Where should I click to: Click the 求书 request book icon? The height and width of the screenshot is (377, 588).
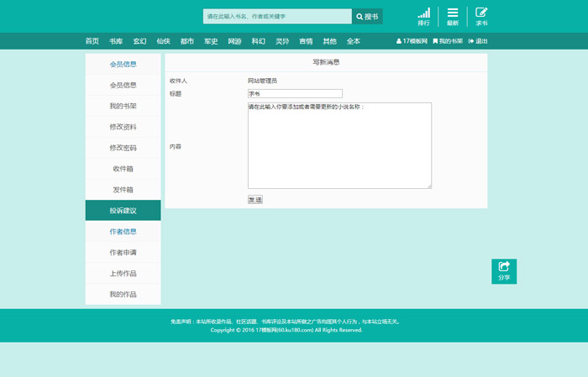(481, 17)
